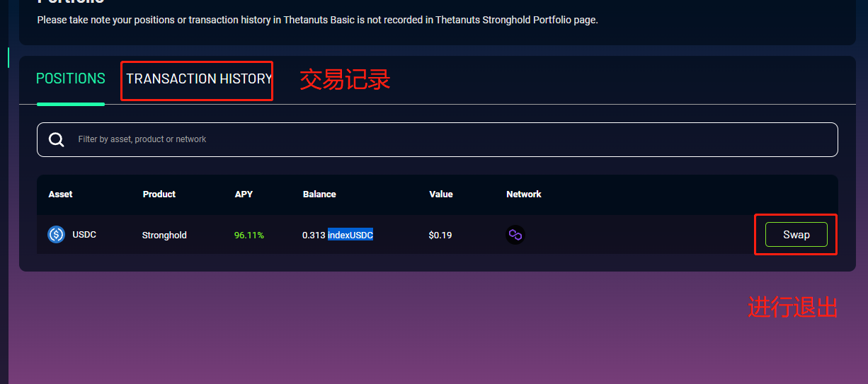Image resolution: width=868 pixels, height=384 pixels.
Task: Click the Thetanuts Basic notice text
Action: 318,20
